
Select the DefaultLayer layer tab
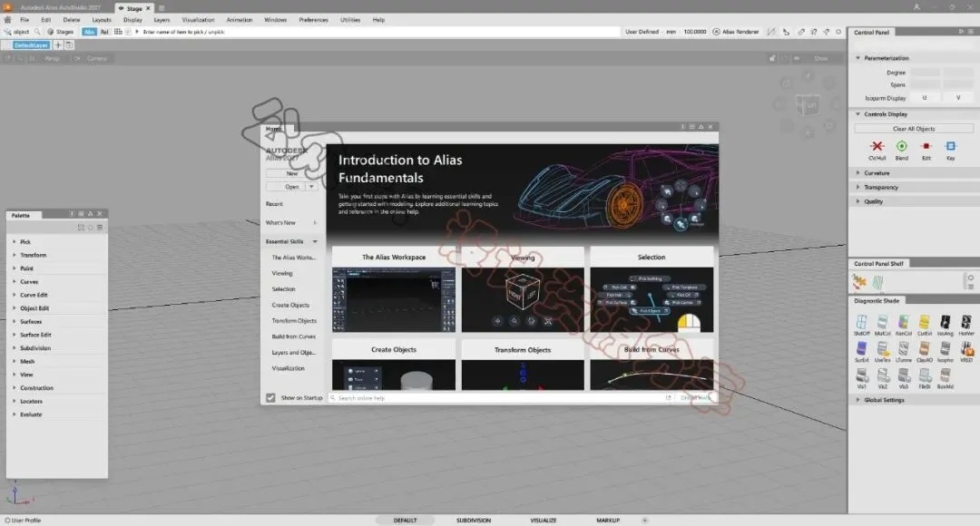(x=31, y=45)
